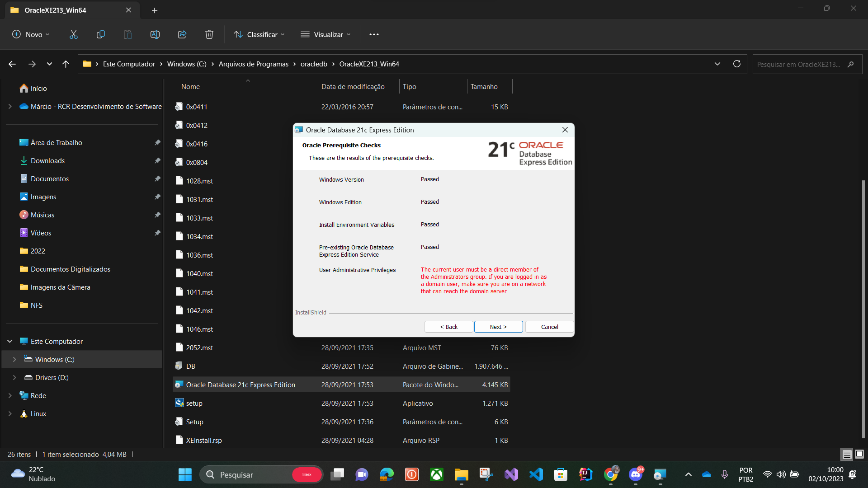This screenshot has width=868, height=488.
Task: Open Discord from taskbar
Action: (636, 474)
